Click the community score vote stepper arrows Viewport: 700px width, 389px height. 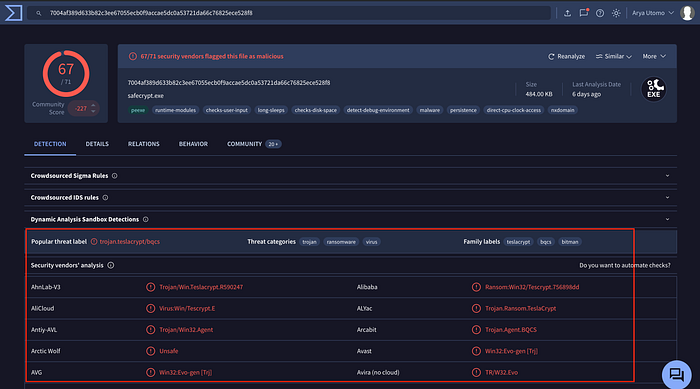point(93,108)
